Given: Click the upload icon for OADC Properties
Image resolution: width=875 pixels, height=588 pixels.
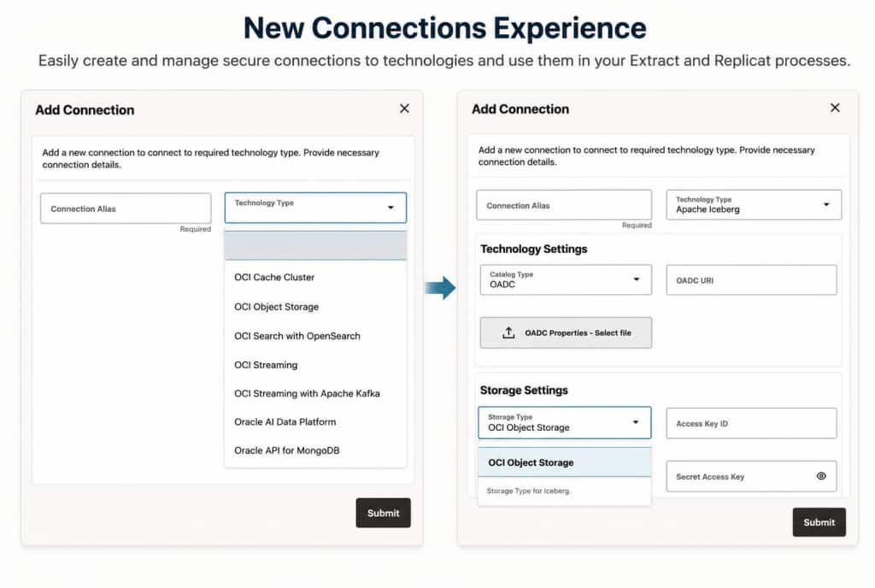Looking at the screenshot, I should pos(508,333).
